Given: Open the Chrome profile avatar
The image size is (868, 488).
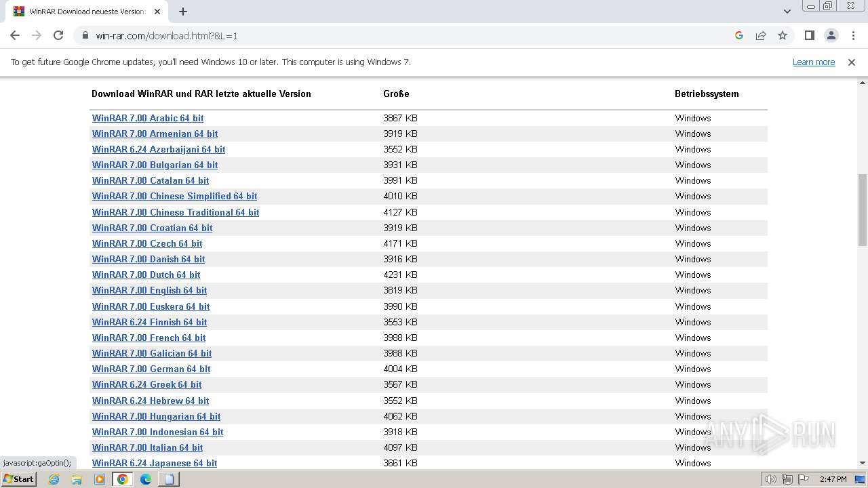Looking at the screenshot, I should coord(831,36).
